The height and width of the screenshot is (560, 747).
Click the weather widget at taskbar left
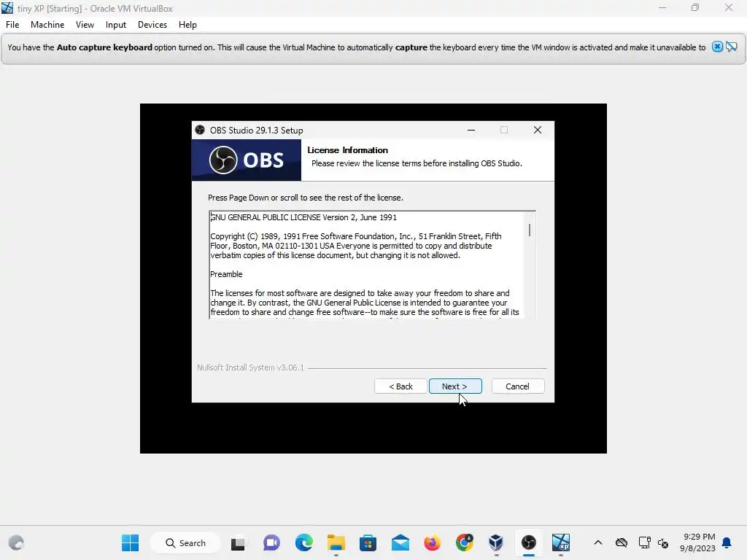(x=16, y=542)
